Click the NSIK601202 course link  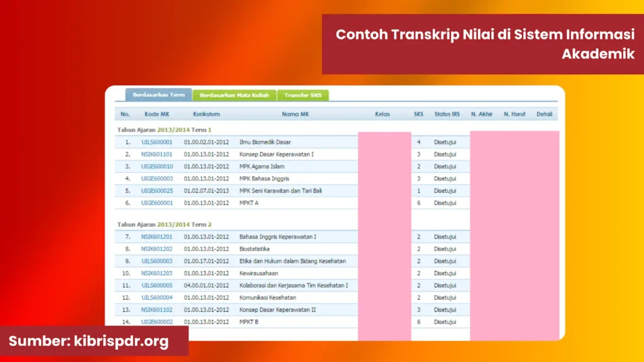[157, 249]
